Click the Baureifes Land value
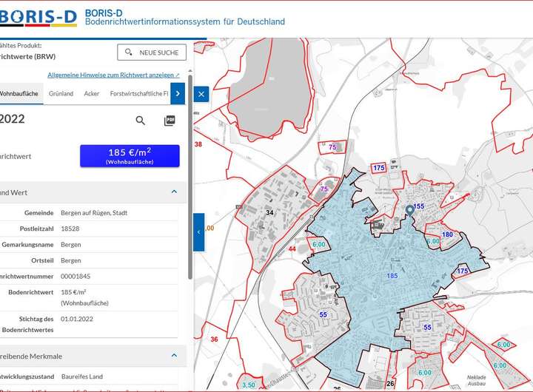533x392 pixels. point(82,376)
